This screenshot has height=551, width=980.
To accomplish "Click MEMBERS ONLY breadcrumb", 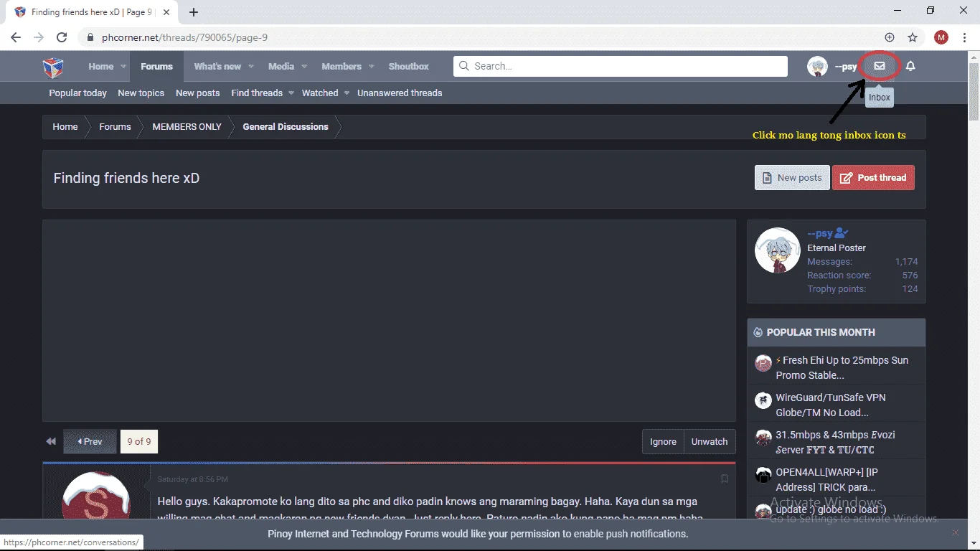I will coord(187,127).
